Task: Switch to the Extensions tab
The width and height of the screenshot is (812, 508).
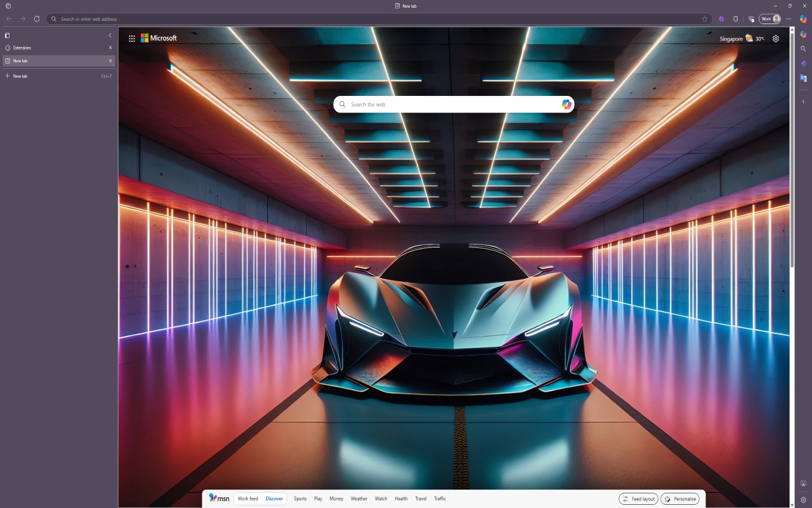Action: (58, 48)
